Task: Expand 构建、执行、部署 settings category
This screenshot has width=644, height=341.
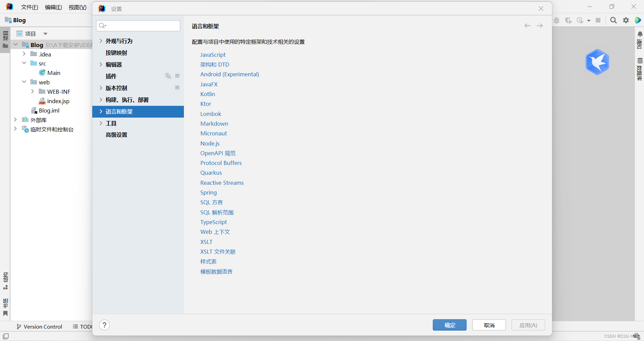Action: pyautogui.click(x=101, y=100)
